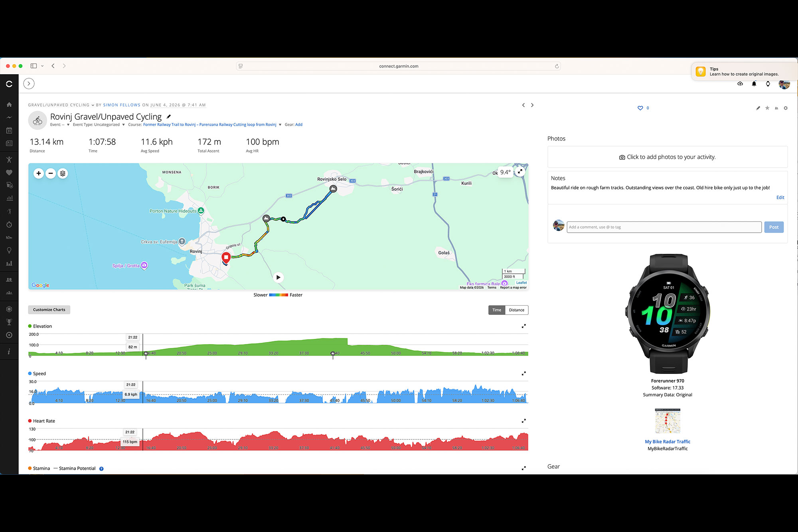Screen dimensions: 798x532
Task: Click the Customize Charts button
Action: tap(49, 310)
